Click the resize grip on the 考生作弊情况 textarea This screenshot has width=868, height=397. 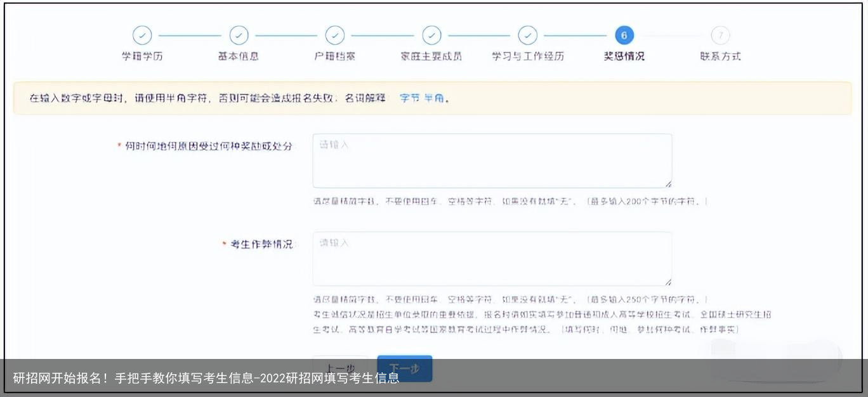tap(669, 282)
